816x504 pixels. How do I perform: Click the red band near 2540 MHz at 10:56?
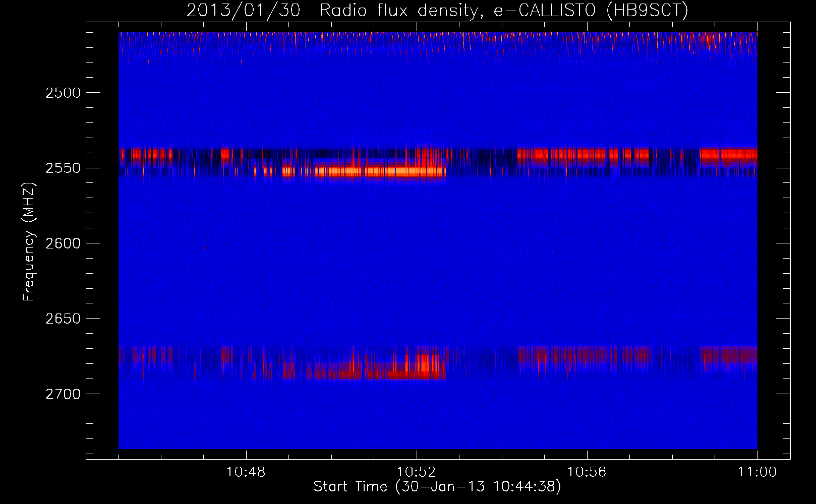pos(583,154)
